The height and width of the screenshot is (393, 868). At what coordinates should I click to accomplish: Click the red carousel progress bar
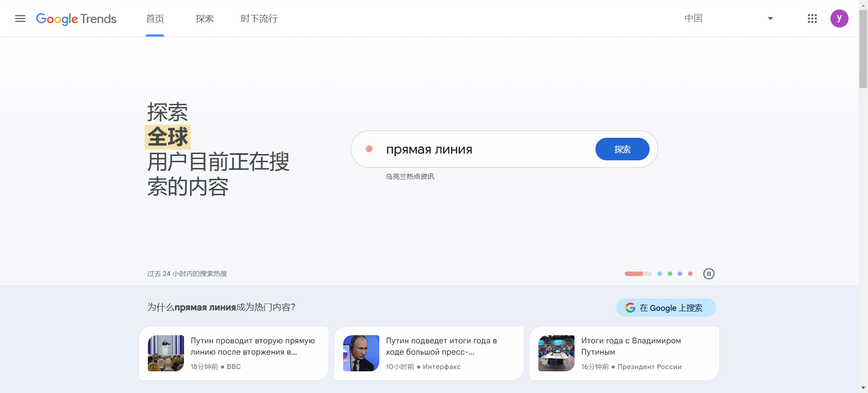coord(638,274)
